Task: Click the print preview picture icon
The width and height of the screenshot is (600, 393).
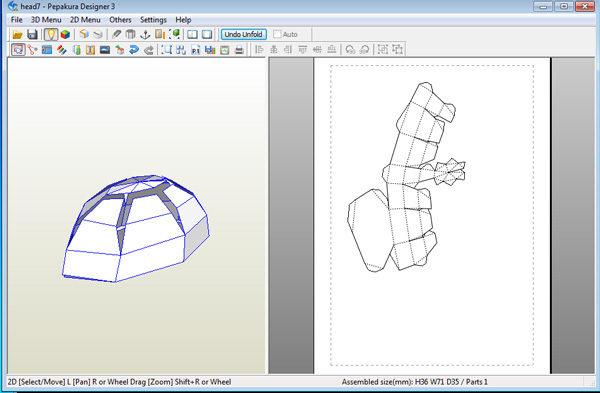Action: tap(225, 49)
